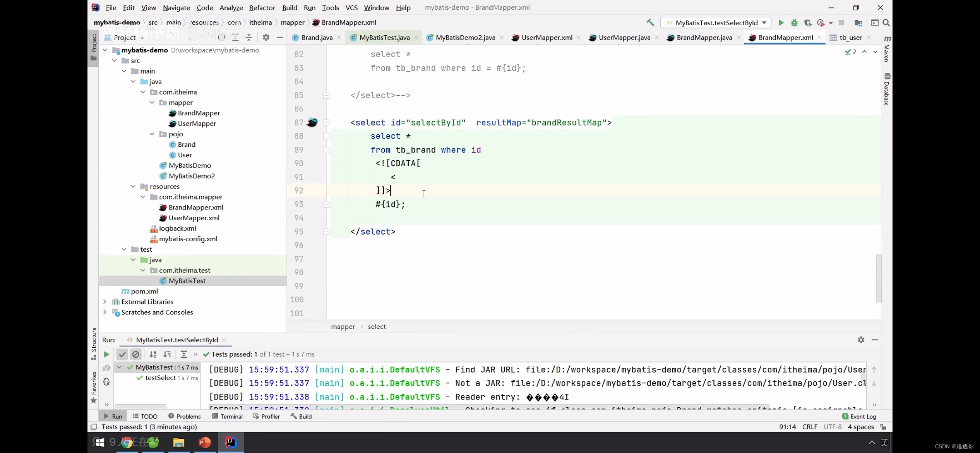
Task: Collapse the pojo package node
Action: [152, 134]
